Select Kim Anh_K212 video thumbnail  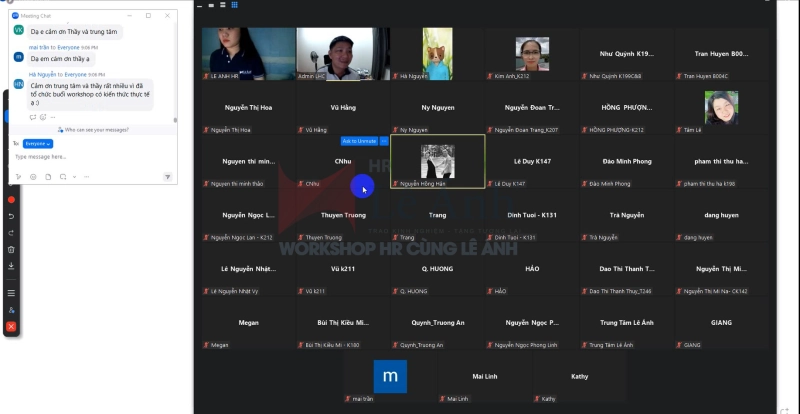tap(532, 54)
